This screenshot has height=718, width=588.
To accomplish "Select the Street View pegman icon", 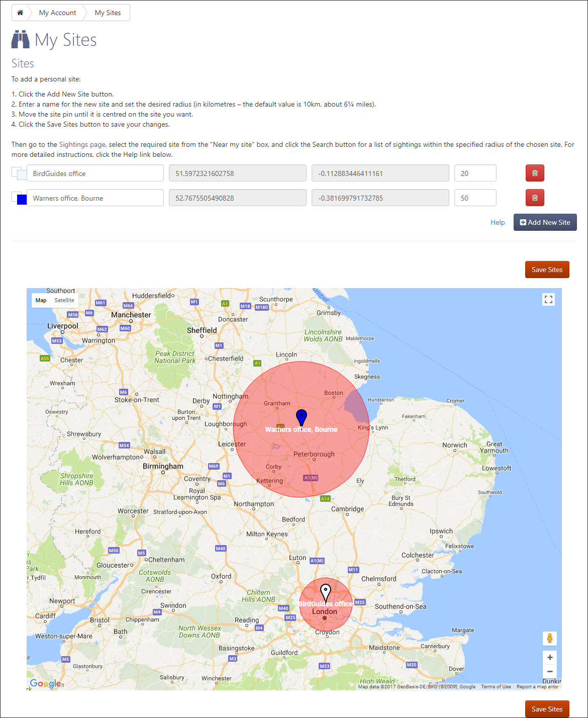I will coord(550,638).
